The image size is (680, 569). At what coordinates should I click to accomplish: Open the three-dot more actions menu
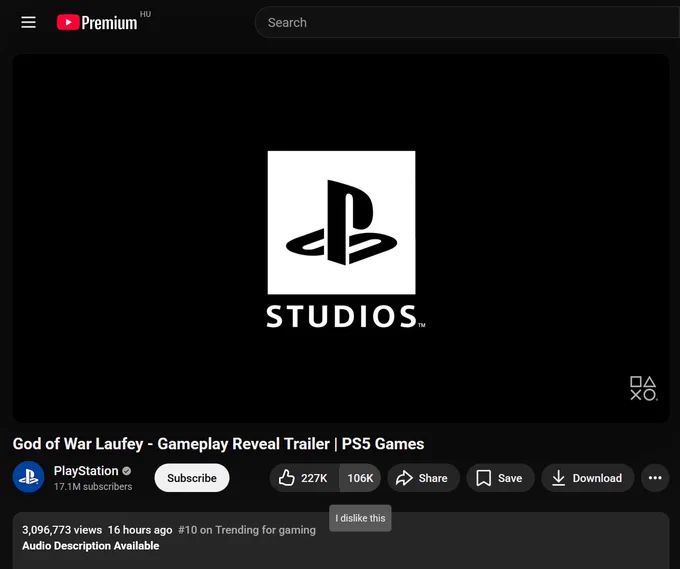pos(655,478)
